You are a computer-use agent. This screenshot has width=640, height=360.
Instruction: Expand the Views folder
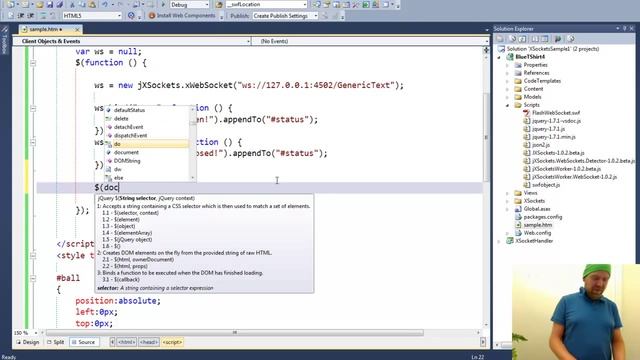[x=508, y=193]
